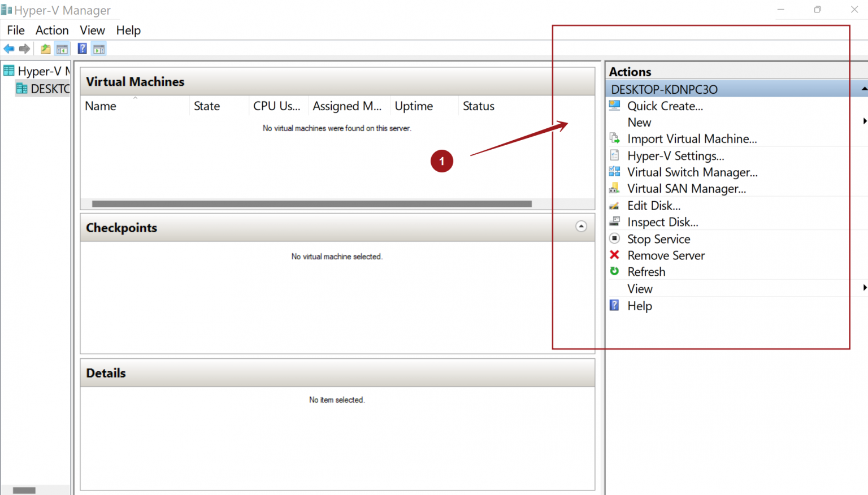Select the Edit Disk action icon

click(615, 205)
